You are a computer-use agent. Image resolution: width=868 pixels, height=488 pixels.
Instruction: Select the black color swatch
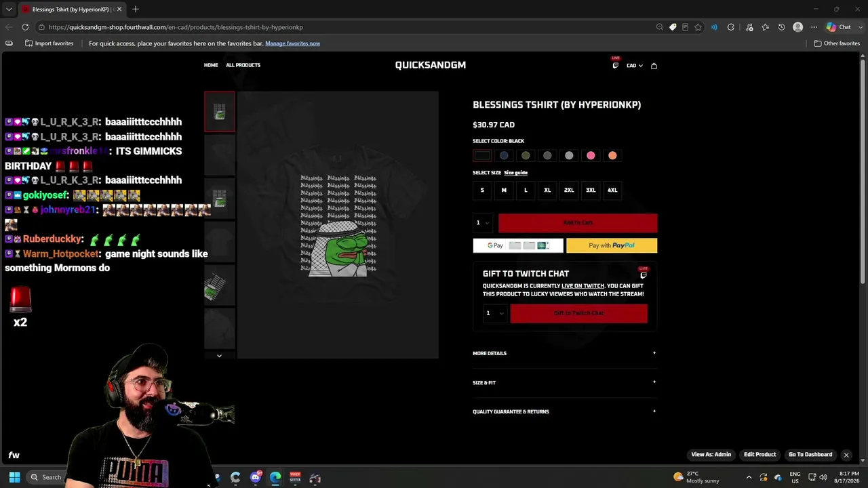pyautogui.click(x=482, y=156)
